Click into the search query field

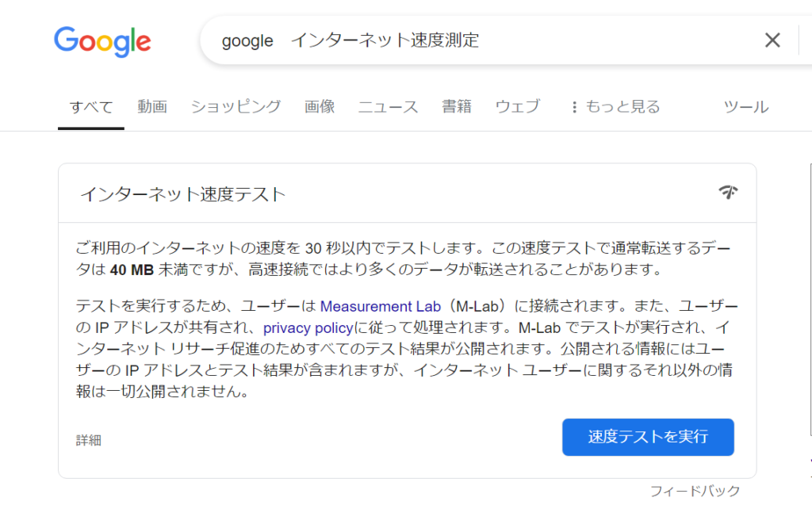(476, 40)
